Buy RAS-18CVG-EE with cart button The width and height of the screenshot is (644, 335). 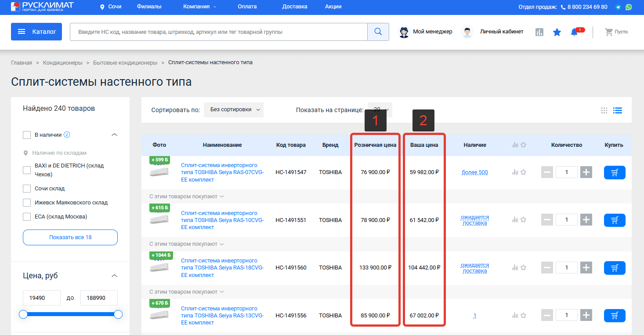pos(615,268)
